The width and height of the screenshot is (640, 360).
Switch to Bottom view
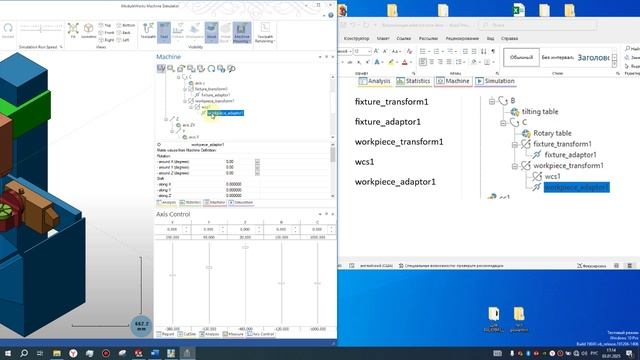tap(126, 25)
